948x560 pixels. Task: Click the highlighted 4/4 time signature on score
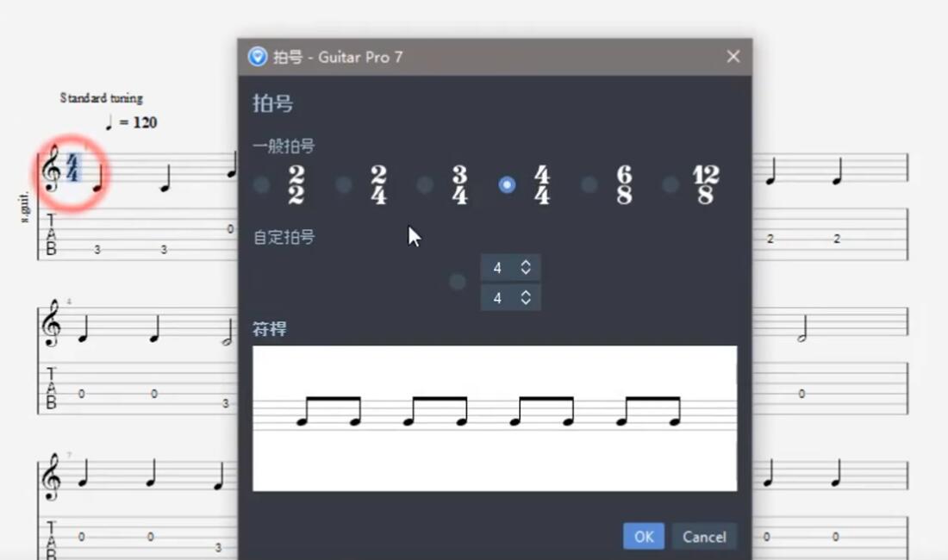[x=73, y=168]
